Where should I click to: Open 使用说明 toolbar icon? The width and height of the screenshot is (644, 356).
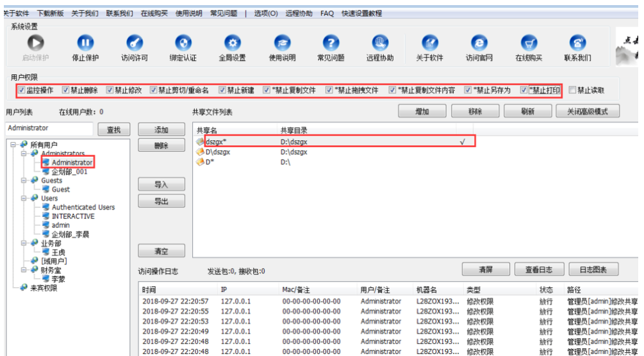point(282,43)
